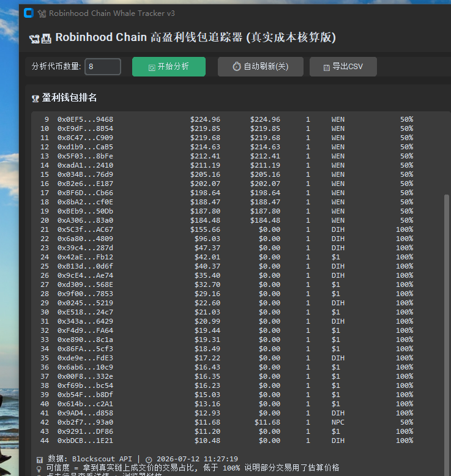451x476 pixels.
Task: Select wallet row 0xe890...8c1a
Action: [x=226, y=340]
